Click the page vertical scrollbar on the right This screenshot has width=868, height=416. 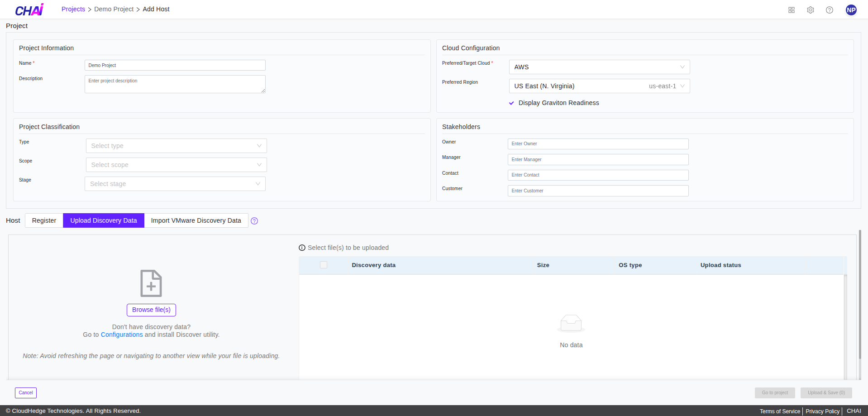860,294
